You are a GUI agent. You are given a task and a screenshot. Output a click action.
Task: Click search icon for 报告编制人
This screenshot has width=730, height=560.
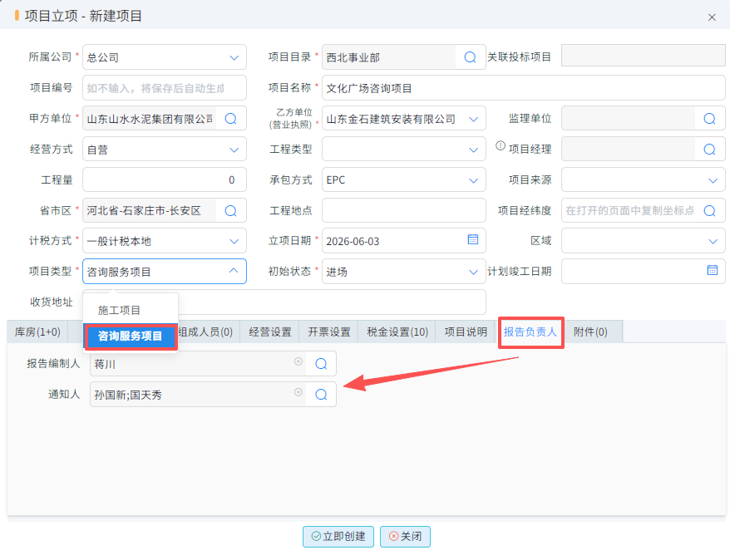[321, 364]
